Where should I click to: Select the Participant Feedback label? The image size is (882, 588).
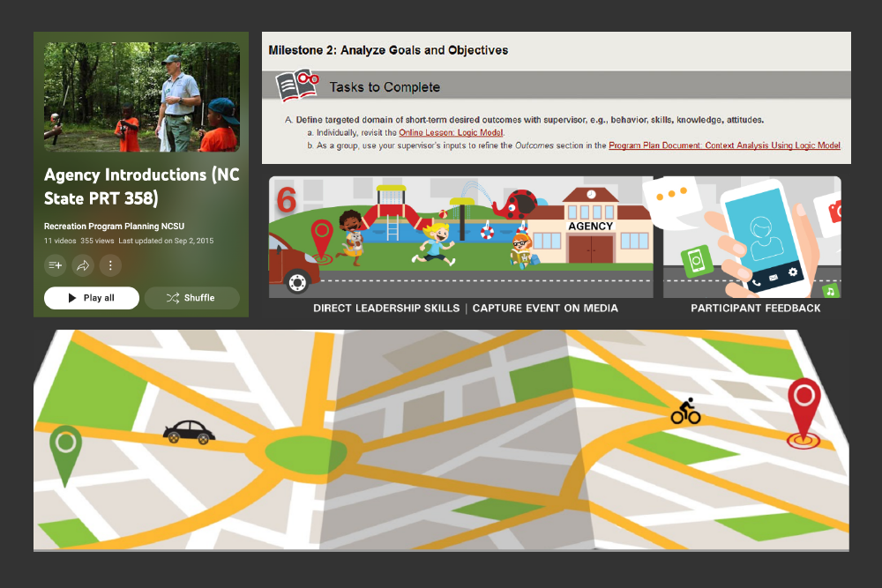tap(755, 309)
